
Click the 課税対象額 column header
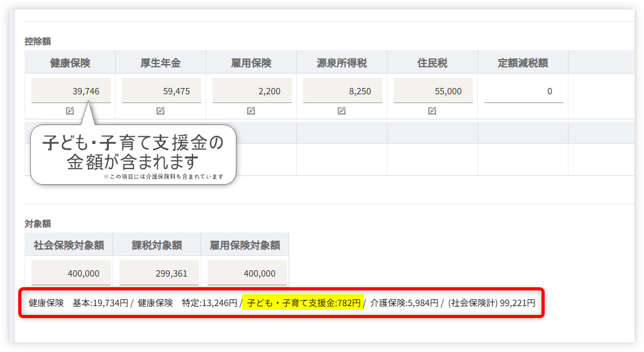(157, 245)
